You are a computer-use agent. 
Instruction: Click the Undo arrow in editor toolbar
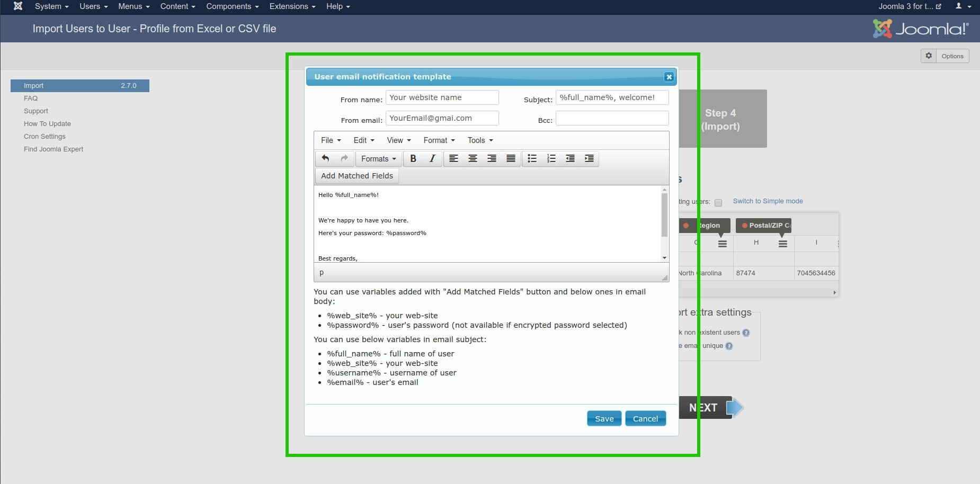325,158
